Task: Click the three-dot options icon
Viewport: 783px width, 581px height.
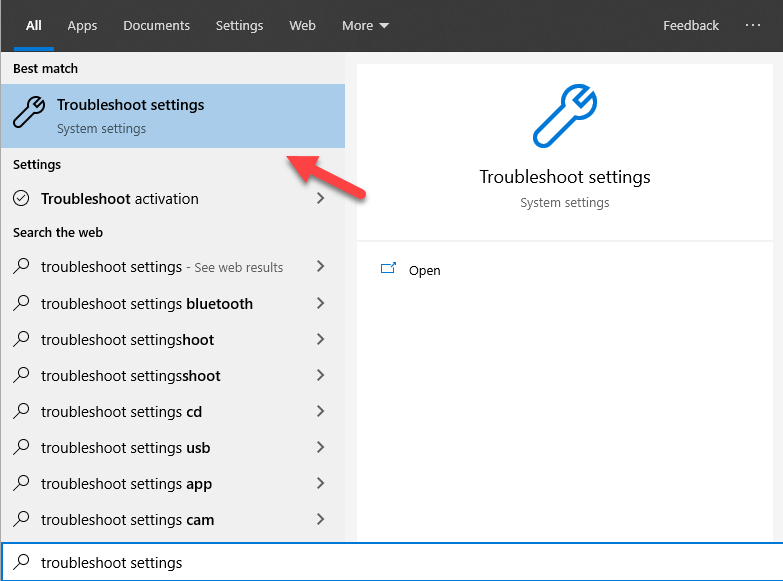Action: [753, 26]
